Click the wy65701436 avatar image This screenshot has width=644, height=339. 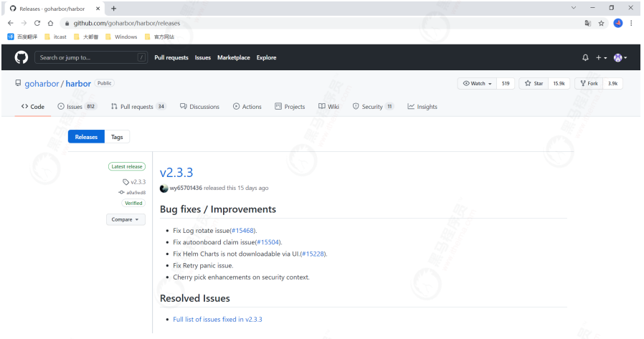(164, 188)
